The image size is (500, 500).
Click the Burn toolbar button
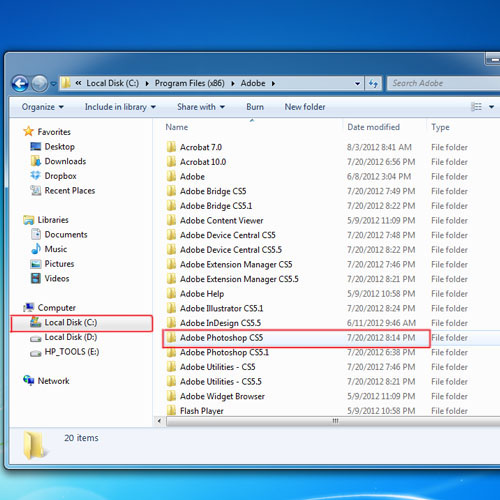tap(255, 107)
